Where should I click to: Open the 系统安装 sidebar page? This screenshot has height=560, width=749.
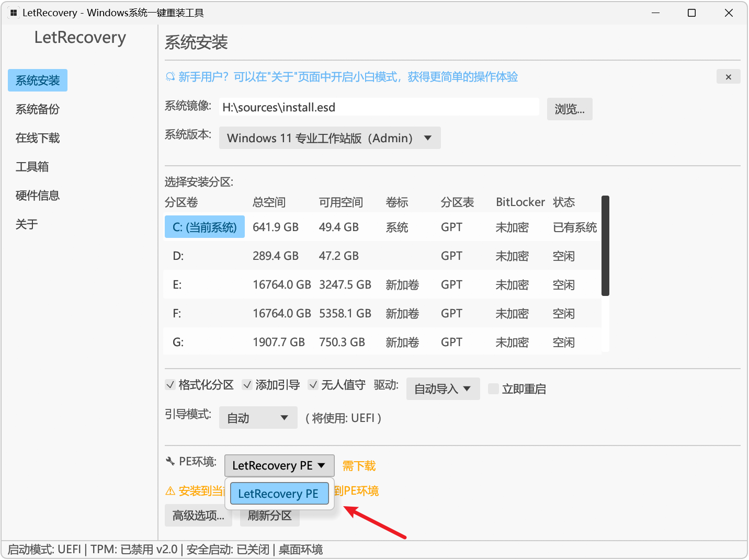click(x=38, y=81)
